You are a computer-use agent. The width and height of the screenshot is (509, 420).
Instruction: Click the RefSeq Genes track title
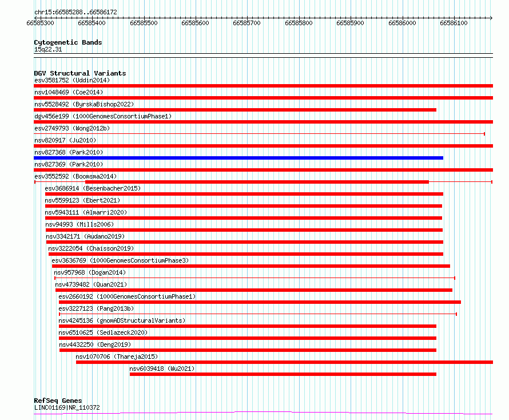point(58,401)
